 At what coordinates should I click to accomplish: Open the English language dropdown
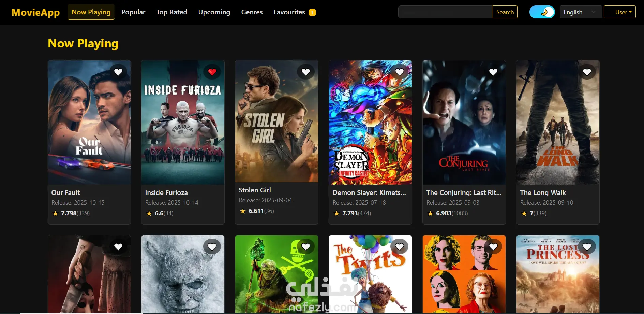(x=580, y=12)
